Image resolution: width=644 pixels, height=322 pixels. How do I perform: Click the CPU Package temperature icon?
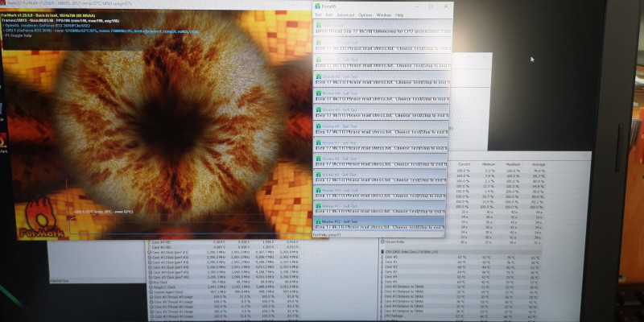382,316
